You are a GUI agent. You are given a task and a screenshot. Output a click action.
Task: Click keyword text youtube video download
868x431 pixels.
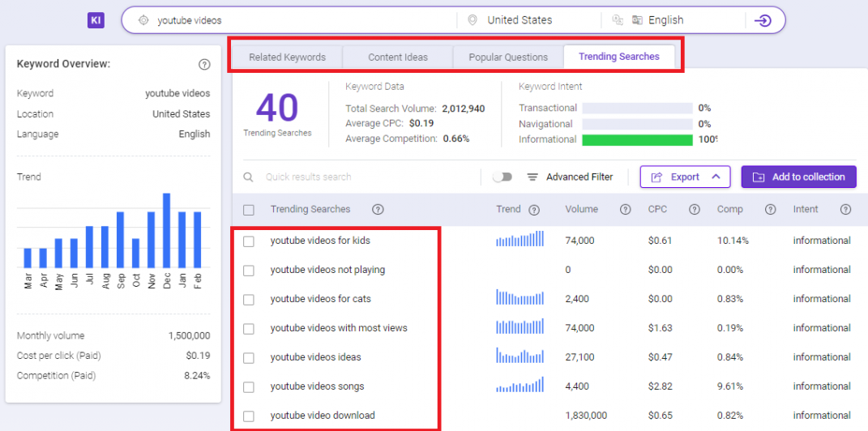[x=323, y=415]
